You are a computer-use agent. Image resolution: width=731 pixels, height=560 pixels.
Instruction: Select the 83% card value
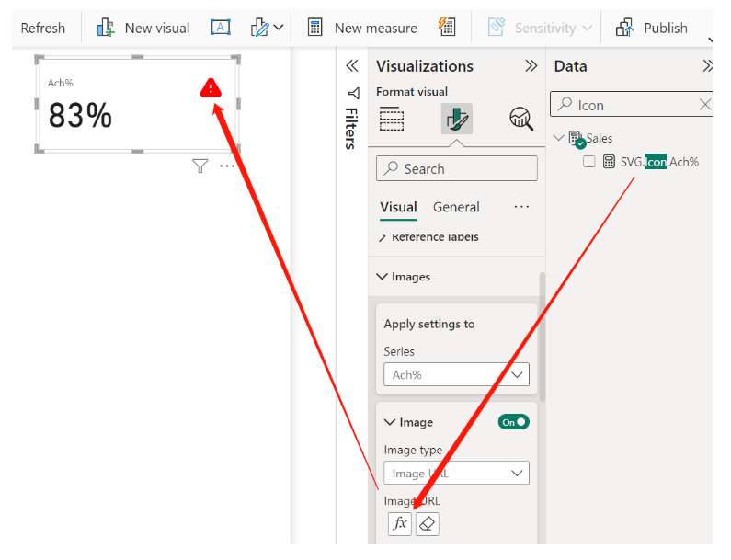click(x=80, y=116)
